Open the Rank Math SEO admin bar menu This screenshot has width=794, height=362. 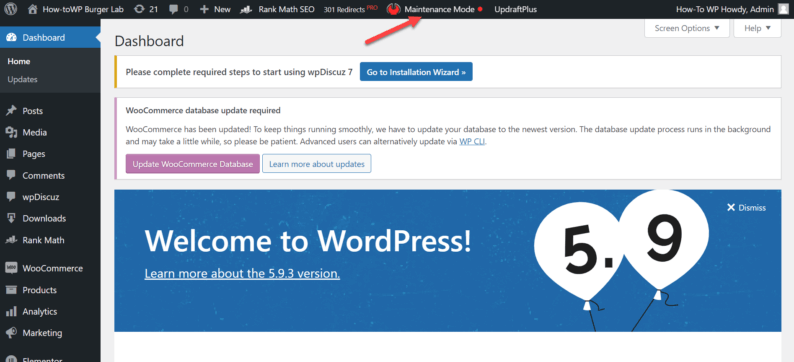click(x=277, y=9)
